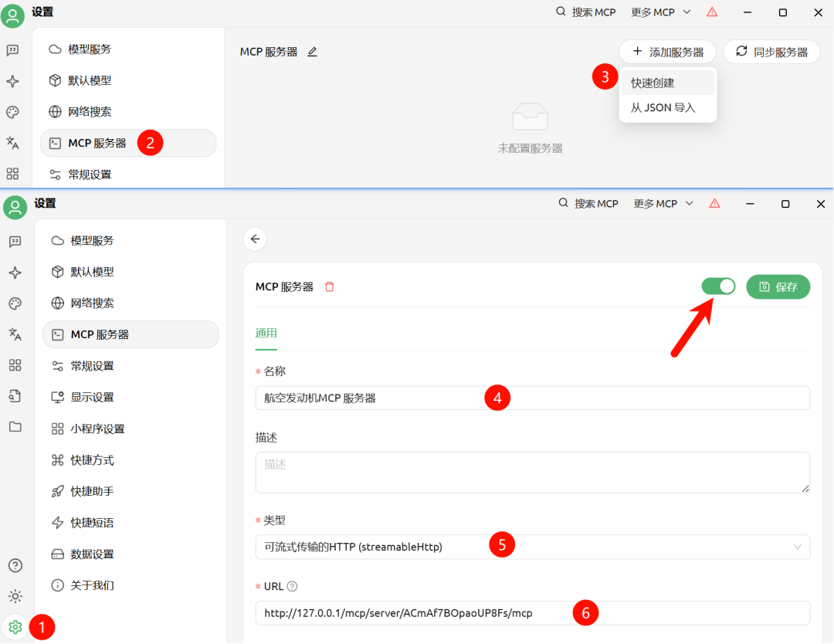The height and width of the screenshot is (644, 834).
Task: Click the 同步服务器 button
Action: (771, 52)
